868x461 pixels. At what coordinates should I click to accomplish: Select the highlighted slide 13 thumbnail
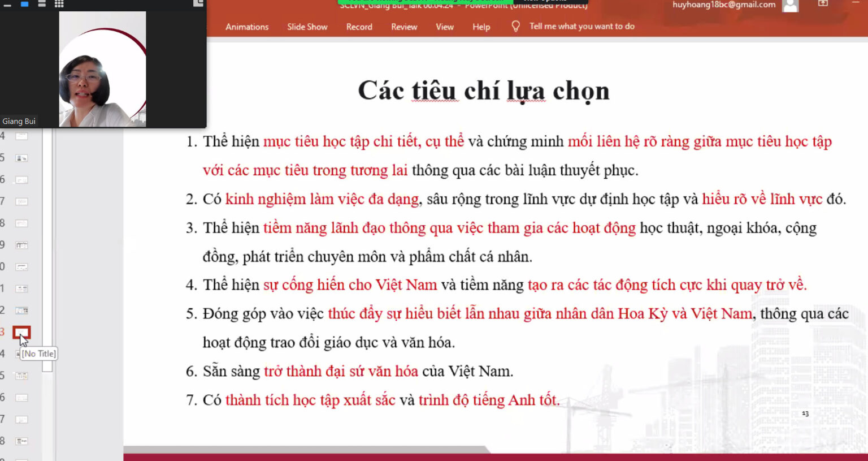(21, 332)
